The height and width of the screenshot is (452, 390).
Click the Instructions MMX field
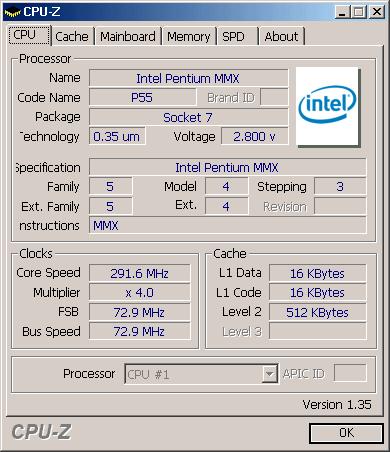click(x=228, y=226)
